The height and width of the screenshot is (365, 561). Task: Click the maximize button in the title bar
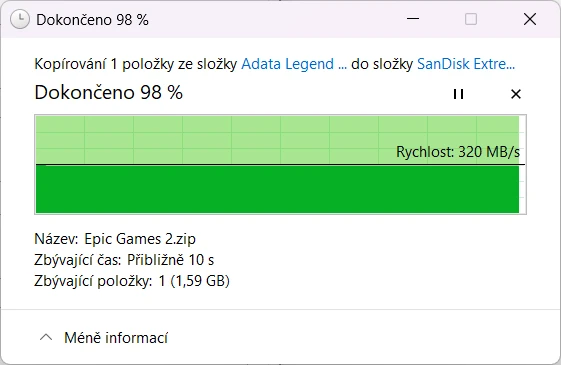(471, 19)
